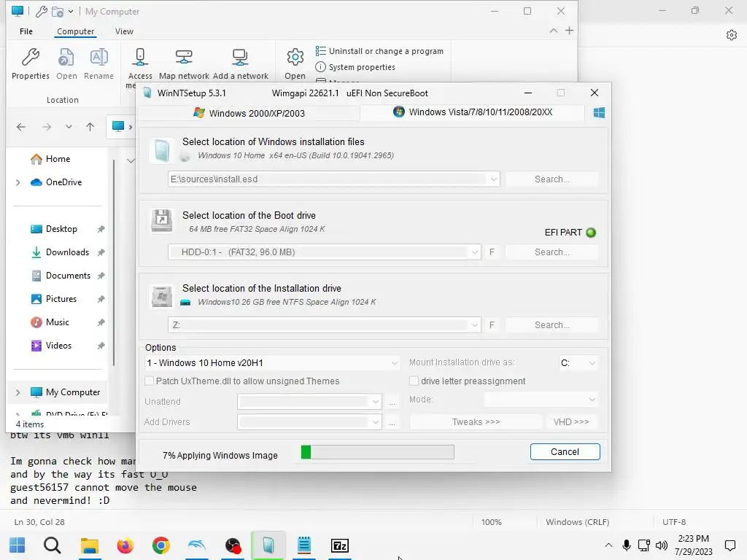Open the Tweaks >>> panel
Viewport: 747px width, 560px height.
click(476, 422)
